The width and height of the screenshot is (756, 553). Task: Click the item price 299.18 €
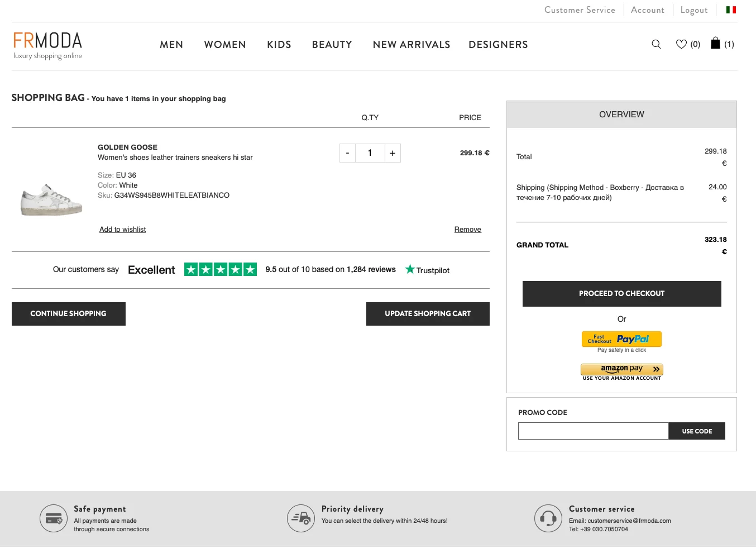pos(475,153)
